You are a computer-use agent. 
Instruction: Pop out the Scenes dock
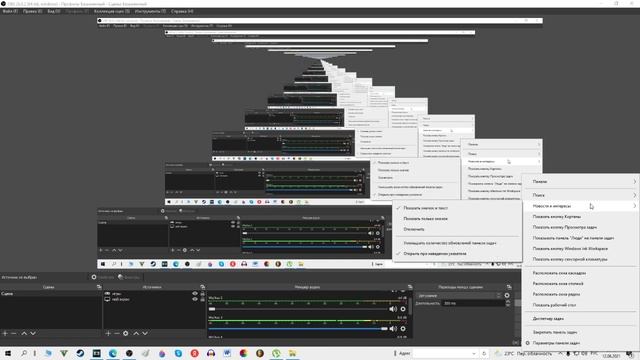click(x=99, y=287)
